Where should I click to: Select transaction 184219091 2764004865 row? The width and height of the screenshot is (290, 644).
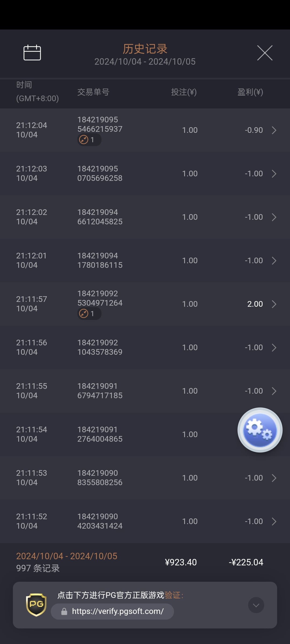[100, 434]
